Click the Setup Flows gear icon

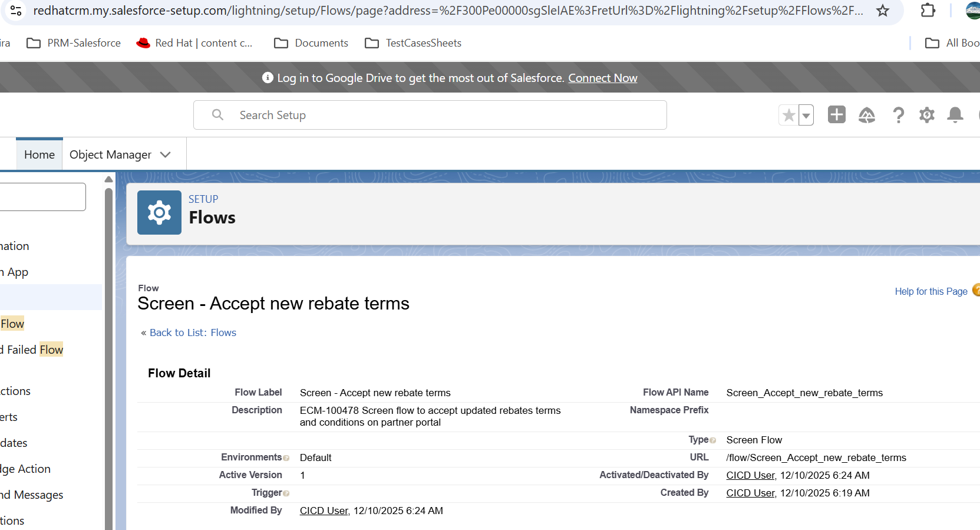click(x=159, y=212)
